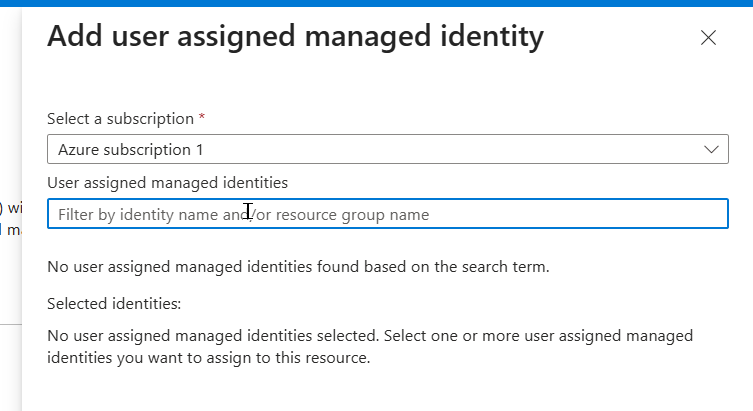This screenshot has width=753, height=411.
Task: Click the red required asterisk
Action: [202, 118]
